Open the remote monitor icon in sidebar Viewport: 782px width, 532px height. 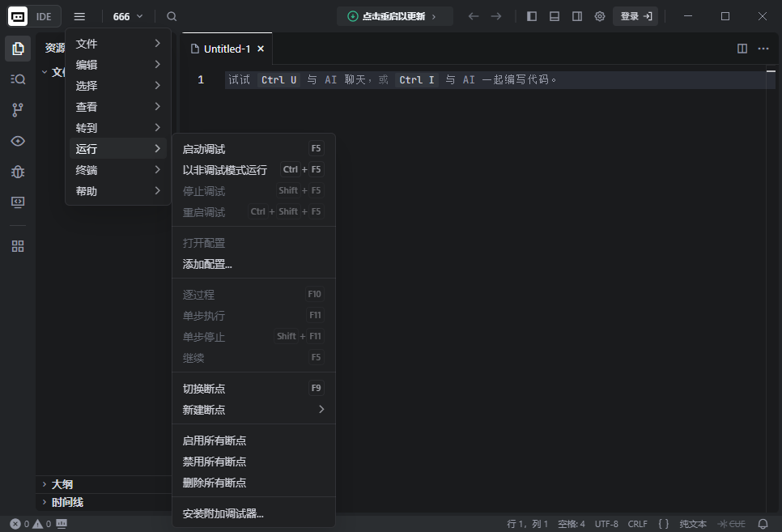point(18,202)
